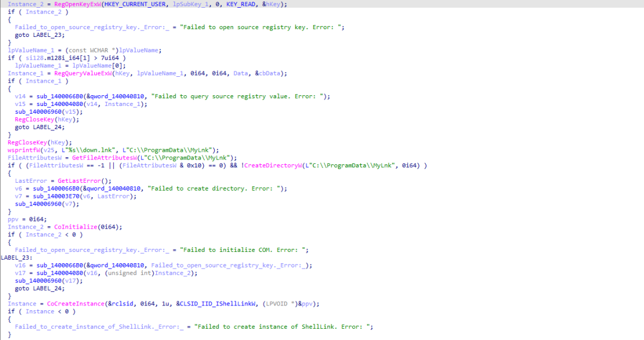Click the lpSubKey_1 argument
The width and height of the screenshot is (644, 340).
coord(191,4)
